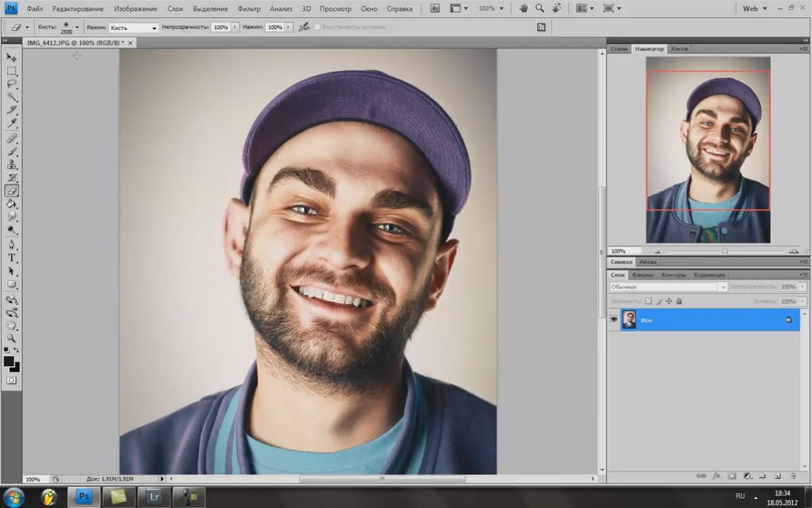The height and width of the screenshot is (508, 812).
Task: Open the blend mode dropdown Обычные
Action: point(668,287)
